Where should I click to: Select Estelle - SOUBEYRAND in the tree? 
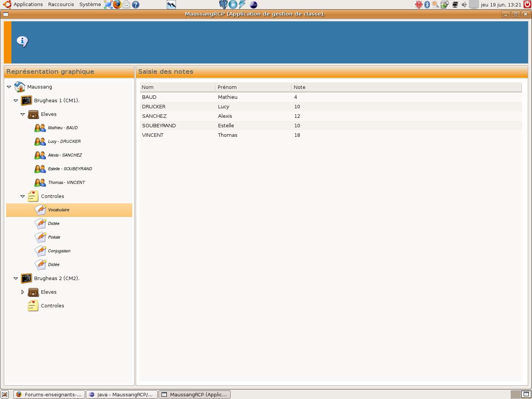click(70, 169)
